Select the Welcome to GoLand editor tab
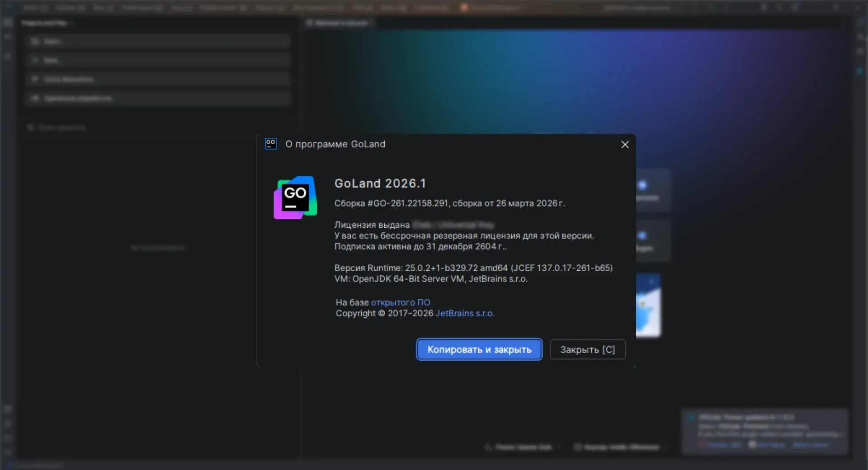868x470 pixels. [340, 23]
